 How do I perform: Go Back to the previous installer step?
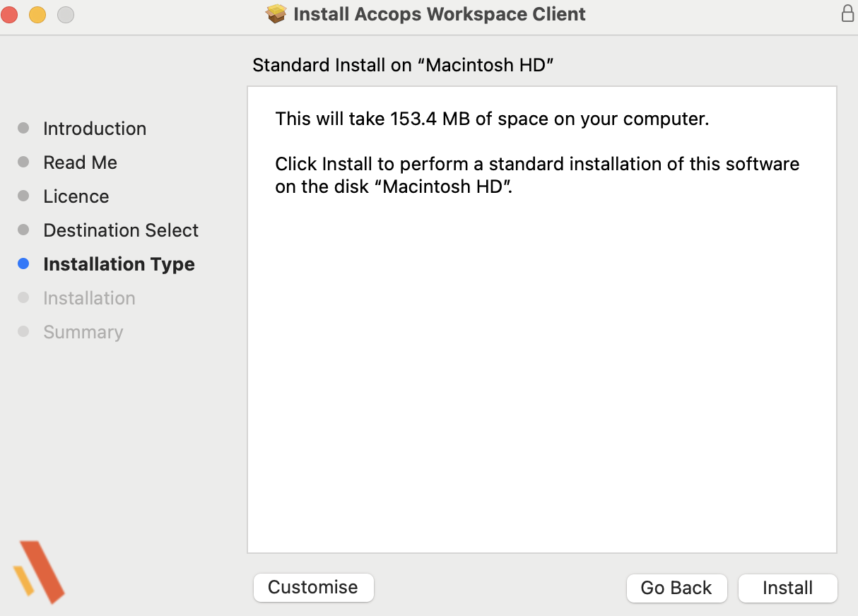(676, 588)
